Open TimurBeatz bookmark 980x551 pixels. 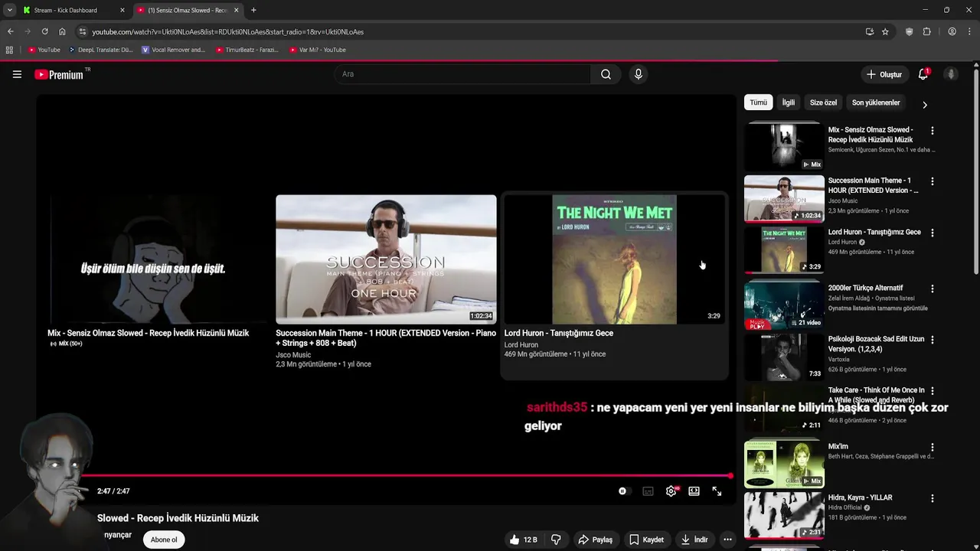247,50
